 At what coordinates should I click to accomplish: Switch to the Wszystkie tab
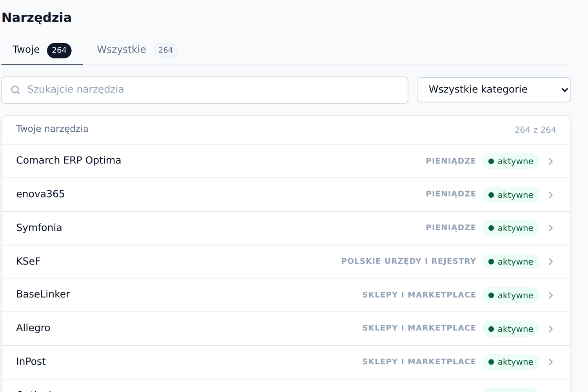pos(137,50)
